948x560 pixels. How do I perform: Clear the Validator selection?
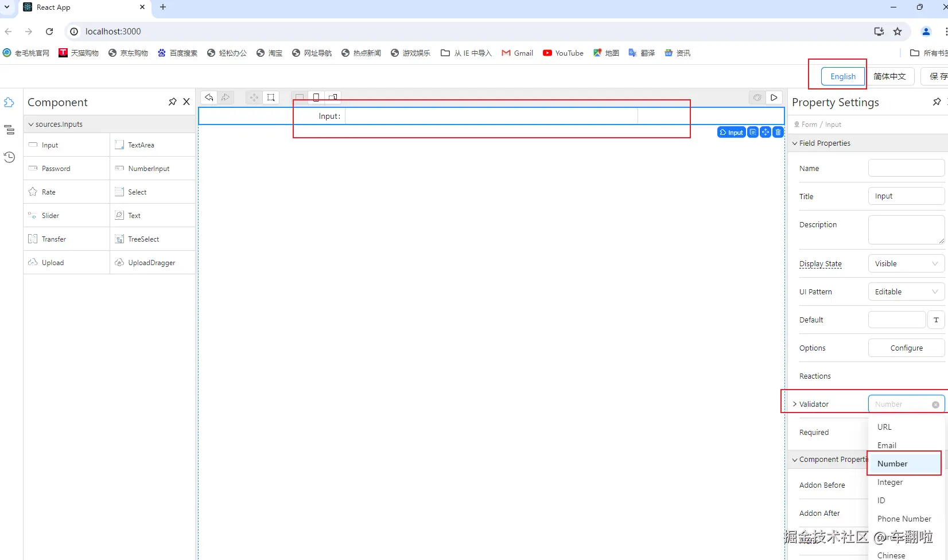click(x=935, y=405)
